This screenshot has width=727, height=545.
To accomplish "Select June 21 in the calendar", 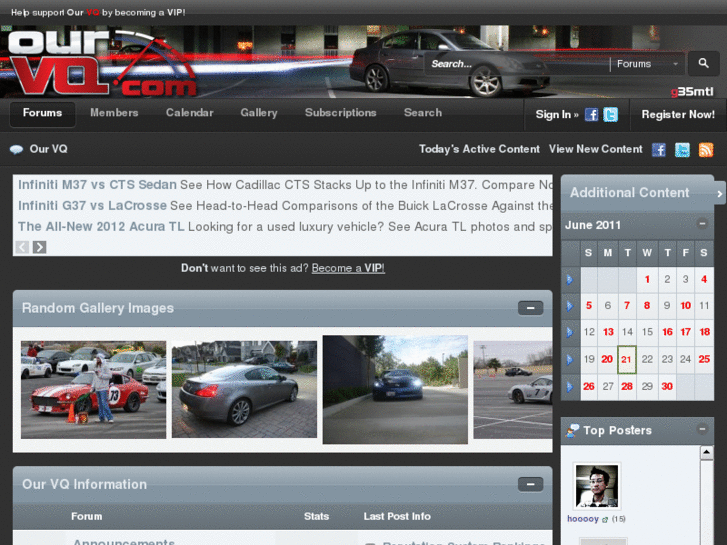I will [626, 359].
